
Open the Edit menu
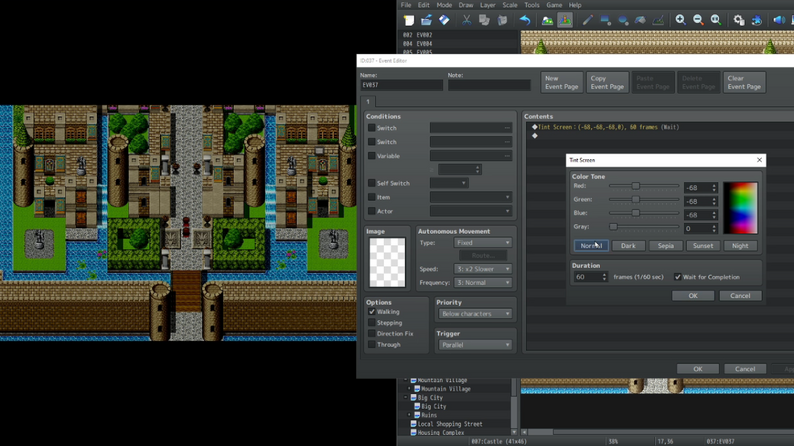click(x=424, y=5)
